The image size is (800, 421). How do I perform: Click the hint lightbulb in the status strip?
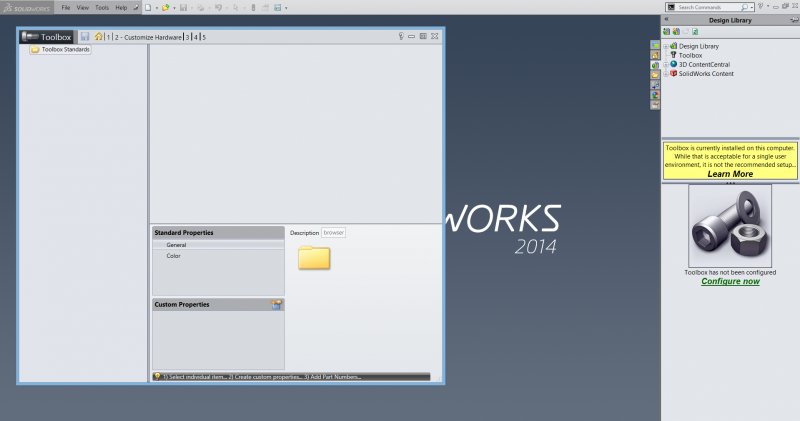[158, 377]
